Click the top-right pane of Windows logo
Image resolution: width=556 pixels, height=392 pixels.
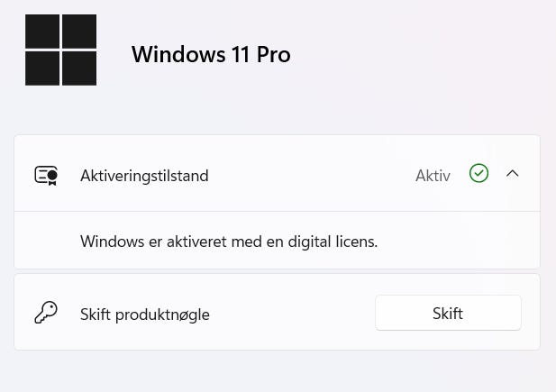[79, 32]
